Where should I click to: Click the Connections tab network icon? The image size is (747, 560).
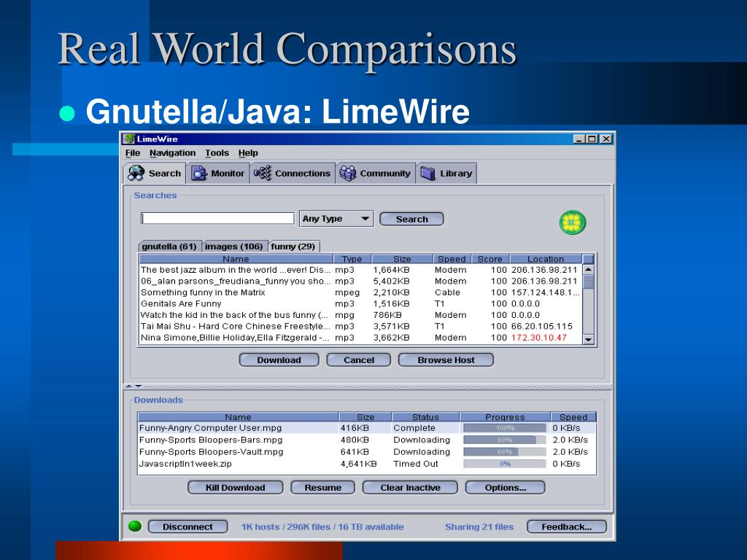tap(263, 173)
